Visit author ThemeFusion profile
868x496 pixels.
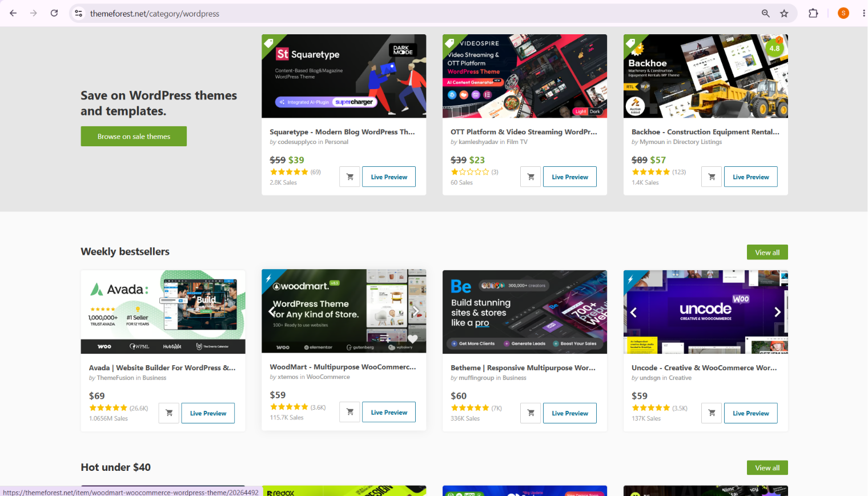click(x=115, y=378)
